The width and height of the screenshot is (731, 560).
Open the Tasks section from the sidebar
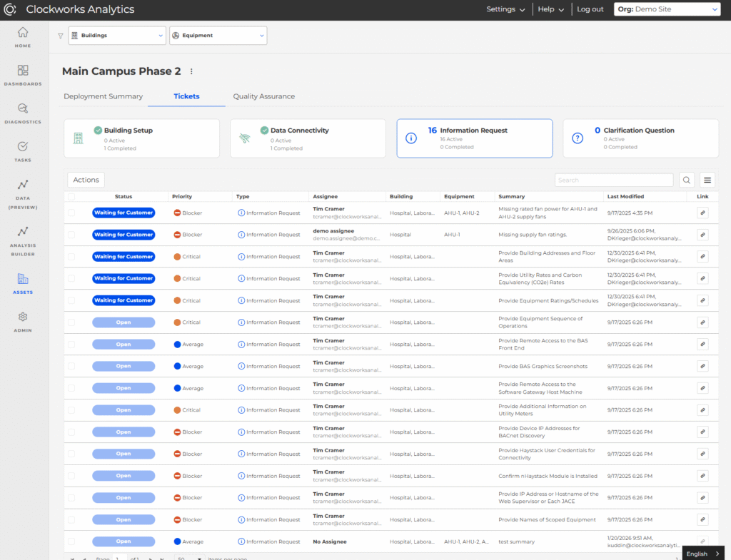tap(22, 151)
